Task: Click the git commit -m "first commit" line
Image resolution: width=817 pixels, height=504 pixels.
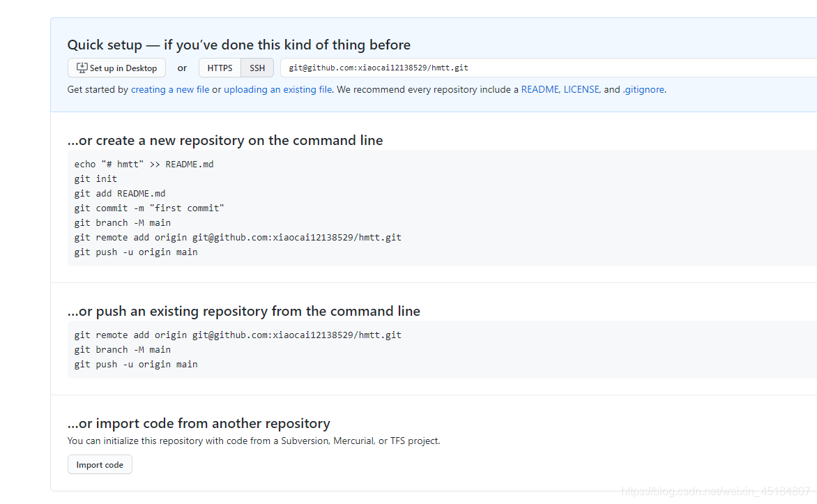Action: (149, 208)
